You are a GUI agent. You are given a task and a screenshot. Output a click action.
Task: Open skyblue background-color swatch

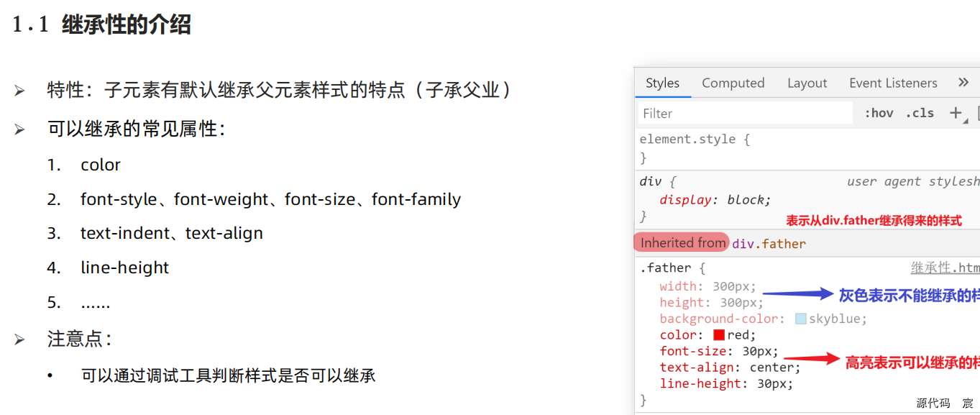(800, 319)
